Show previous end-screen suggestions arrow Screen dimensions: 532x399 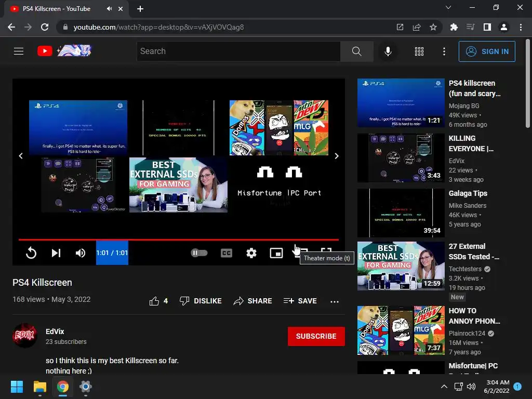(x=21, y=156)
